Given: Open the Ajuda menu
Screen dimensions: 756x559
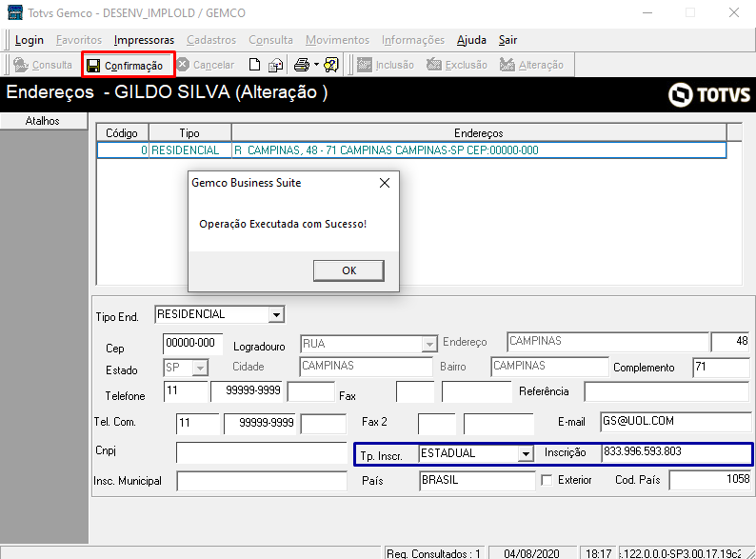Looking at the screenshot, I should (471, 40).
